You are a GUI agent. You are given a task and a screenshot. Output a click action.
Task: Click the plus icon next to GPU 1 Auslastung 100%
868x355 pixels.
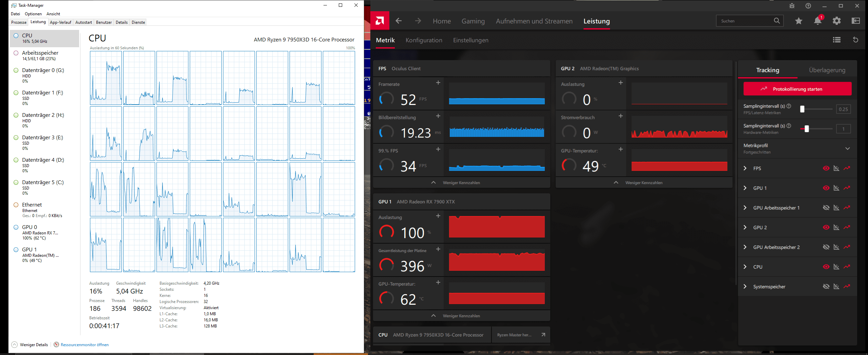(x=438, y=216)
